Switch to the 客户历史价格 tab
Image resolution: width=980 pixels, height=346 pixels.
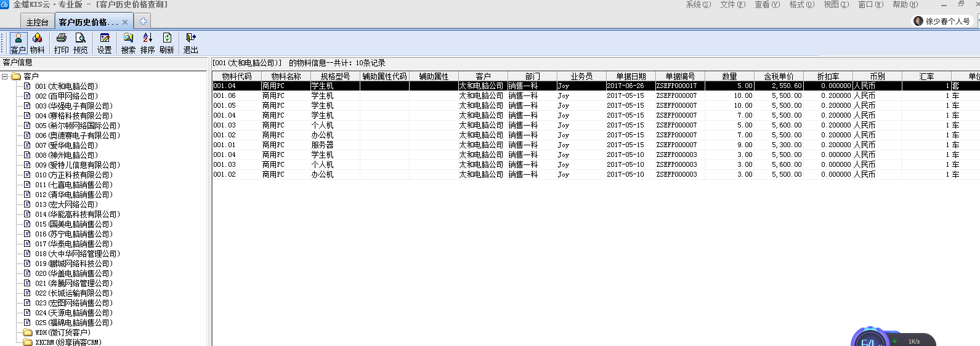pos(88,22)
